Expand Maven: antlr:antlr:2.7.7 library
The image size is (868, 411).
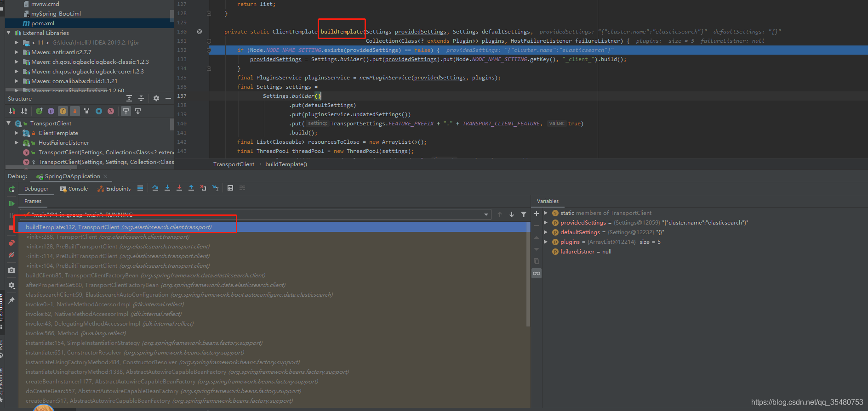pyautogui.click(x=17, y=52)
